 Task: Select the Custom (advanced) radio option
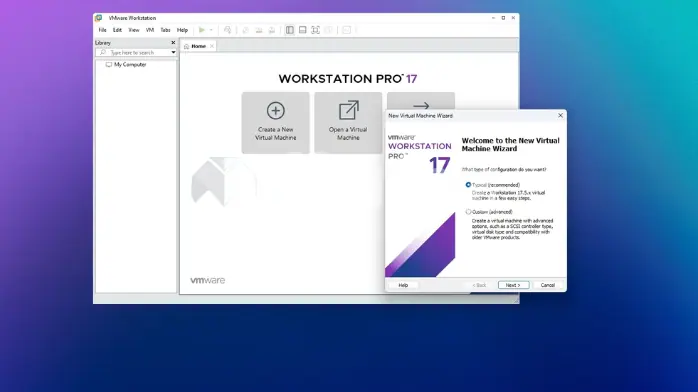[468, 212]
